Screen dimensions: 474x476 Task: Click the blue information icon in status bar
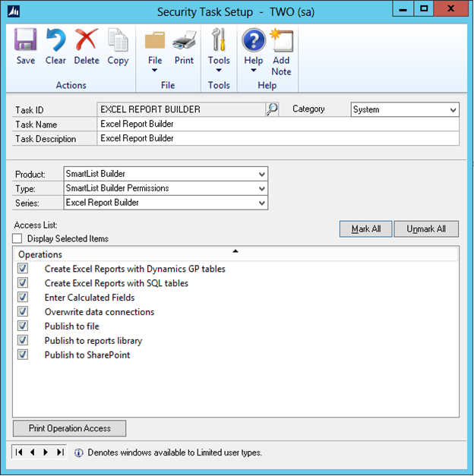[x=79, y=452]
